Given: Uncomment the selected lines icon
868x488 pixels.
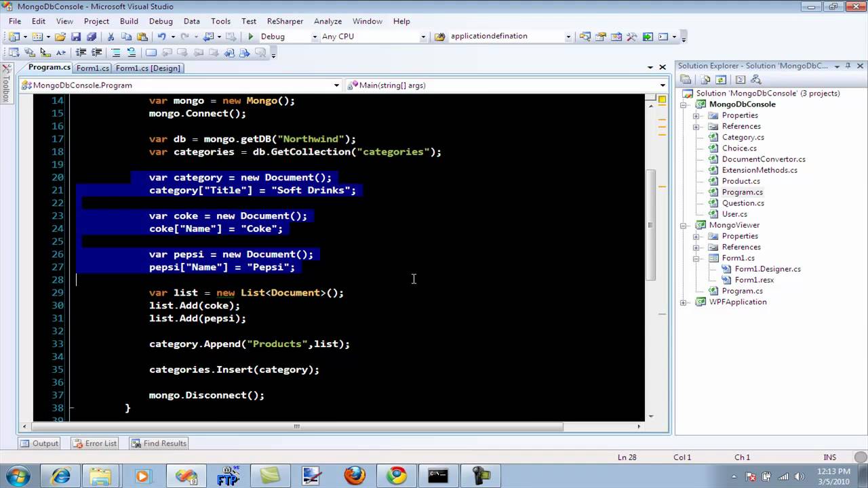Looking at the screenshot, I should point(132,52).
